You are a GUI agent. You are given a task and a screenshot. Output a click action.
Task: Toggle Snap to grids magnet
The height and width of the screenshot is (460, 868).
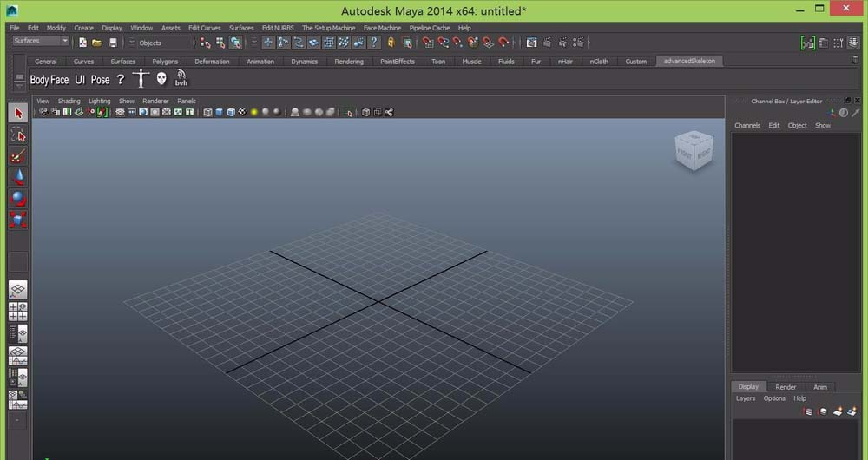[427, 42]
